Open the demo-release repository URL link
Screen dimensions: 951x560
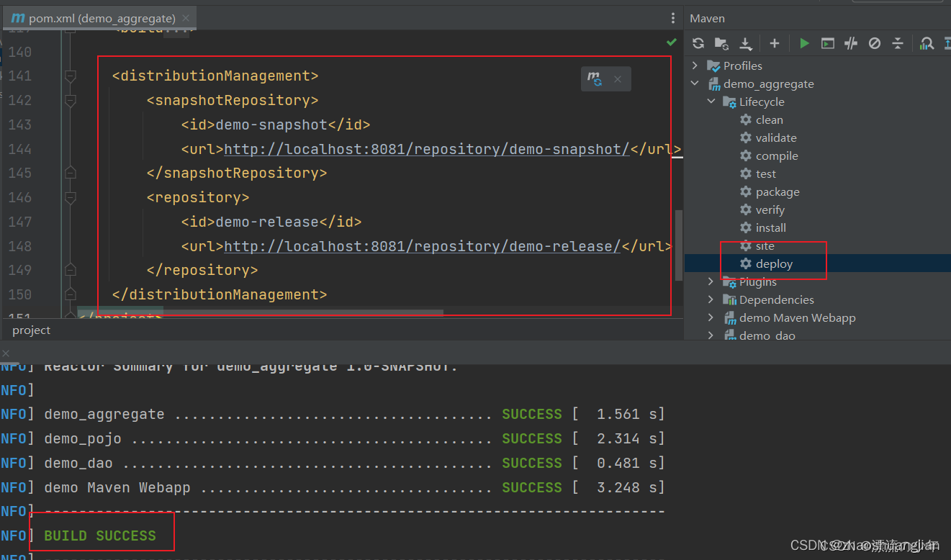tap(423, 246)
